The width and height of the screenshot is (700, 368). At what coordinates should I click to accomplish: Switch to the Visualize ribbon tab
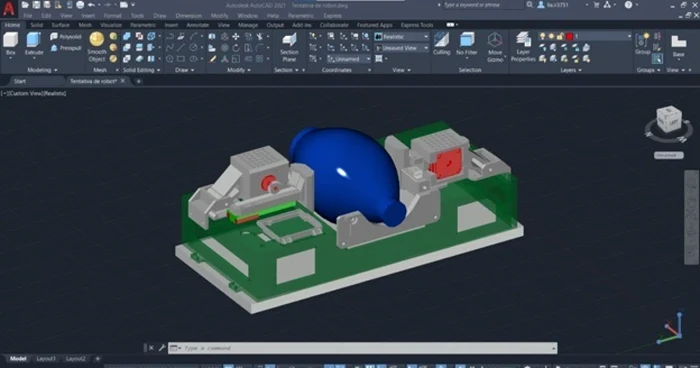pyautogui.click(x=111, y=25)
